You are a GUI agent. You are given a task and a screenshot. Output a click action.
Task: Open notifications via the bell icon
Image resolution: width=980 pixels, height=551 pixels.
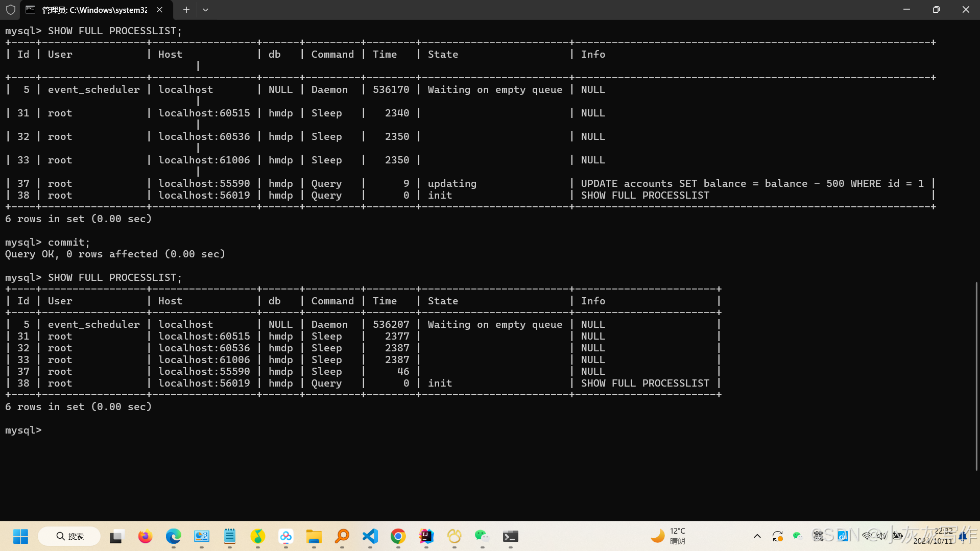point(962,536)
